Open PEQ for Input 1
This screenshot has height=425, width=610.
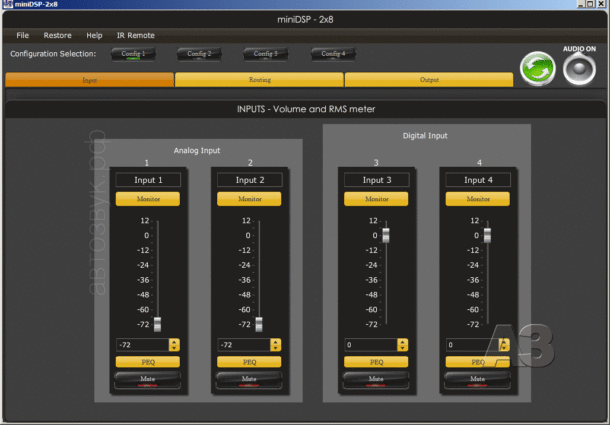[x=148, y=362]
